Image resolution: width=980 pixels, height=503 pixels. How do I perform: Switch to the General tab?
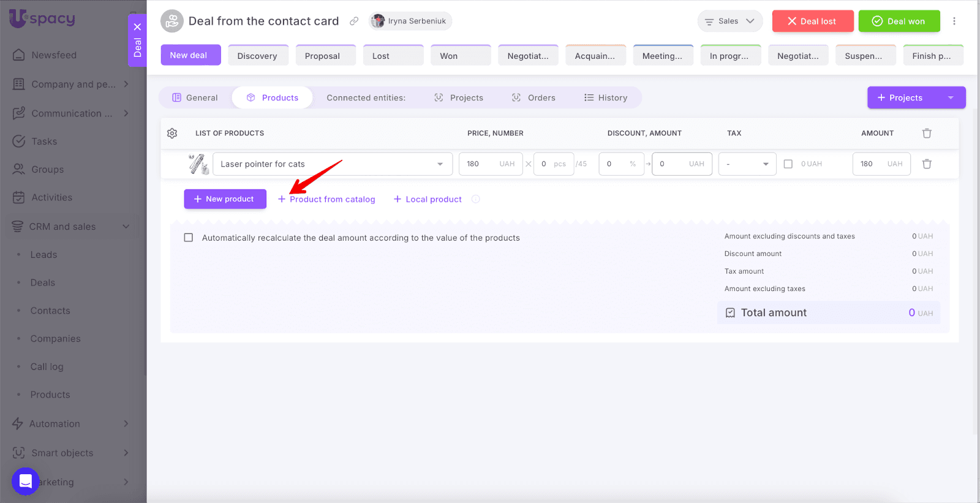click(195, 98)
